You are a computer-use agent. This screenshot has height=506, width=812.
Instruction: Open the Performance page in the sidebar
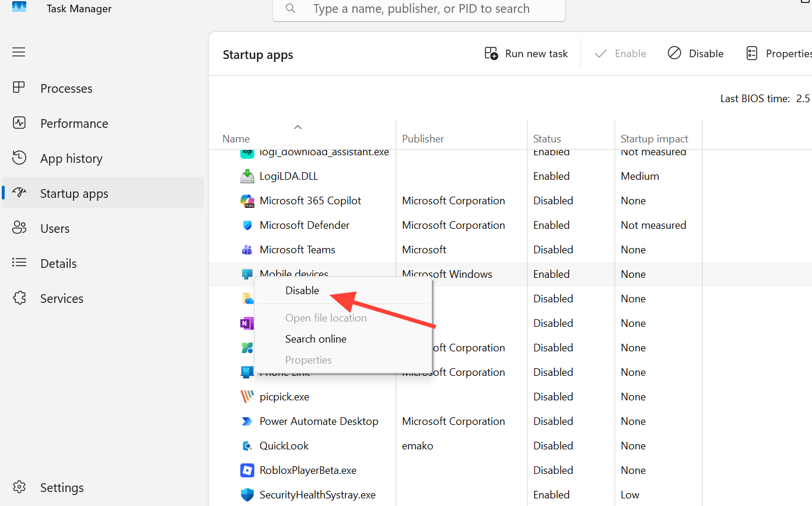point(74,123)
